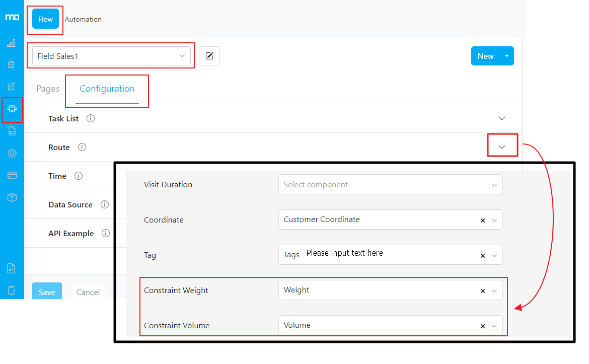The image size is (589, 364).
Task: Click the mobile device icon in sidebar
Action: click(x=11, y=290)
